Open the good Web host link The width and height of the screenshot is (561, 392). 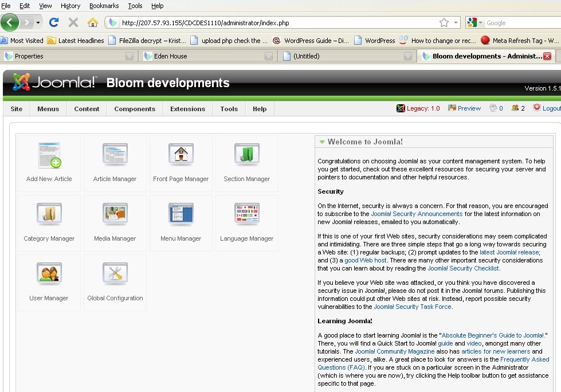(x=365, y=260)
